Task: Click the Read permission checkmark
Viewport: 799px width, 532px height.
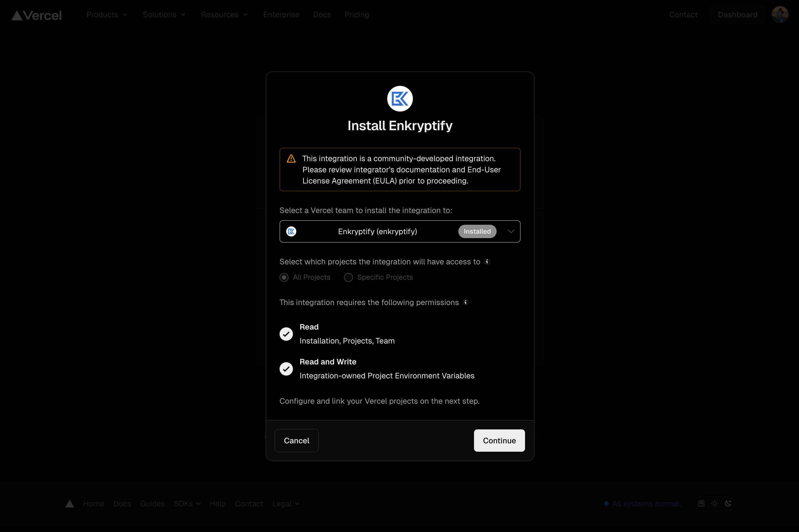Action: pyautogui.click(x=286, y=334)
